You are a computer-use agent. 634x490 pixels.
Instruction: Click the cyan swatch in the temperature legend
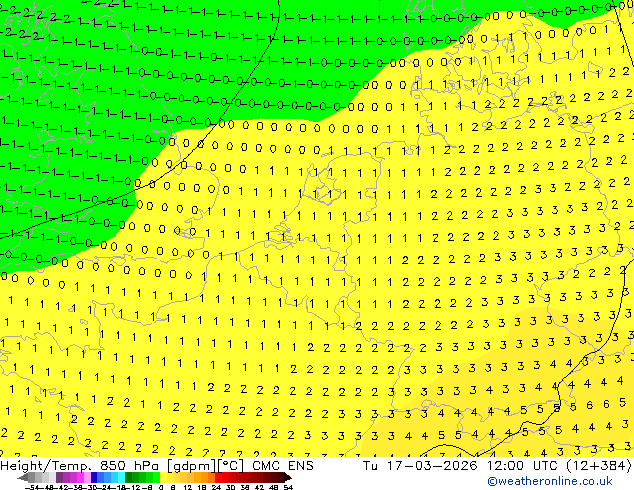tap(121, 478)
